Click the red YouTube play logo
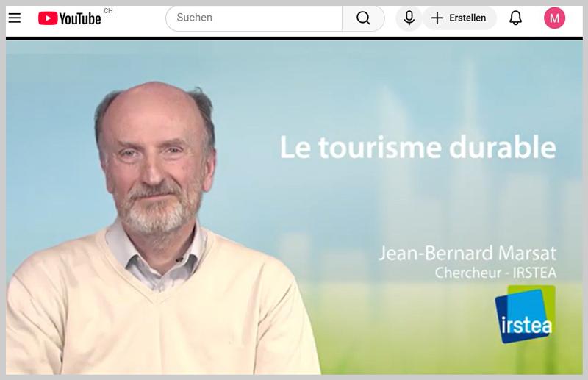 coord(48,18)
